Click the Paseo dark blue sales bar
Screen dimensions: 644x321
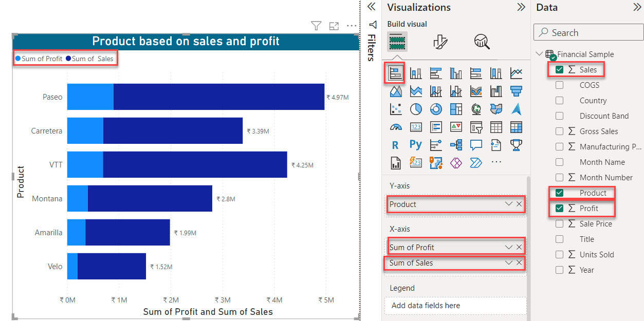tap(219, 97)
